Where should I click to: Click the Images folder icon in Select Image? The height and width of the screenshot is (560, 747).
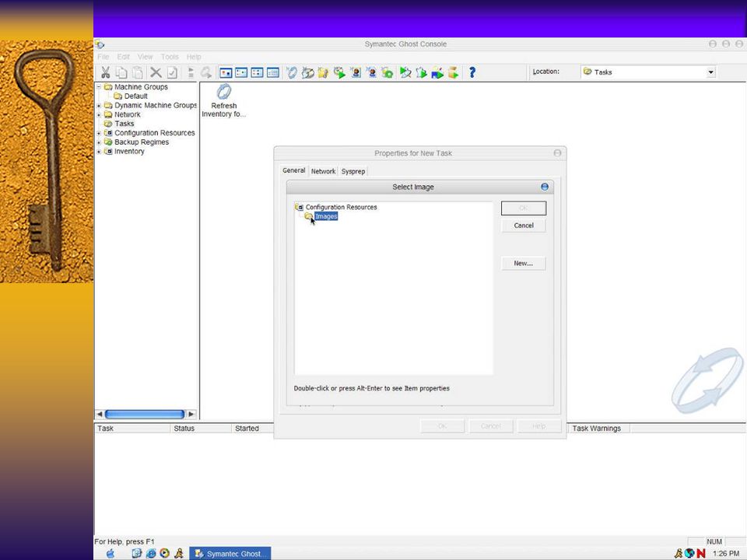click(309, 216)
